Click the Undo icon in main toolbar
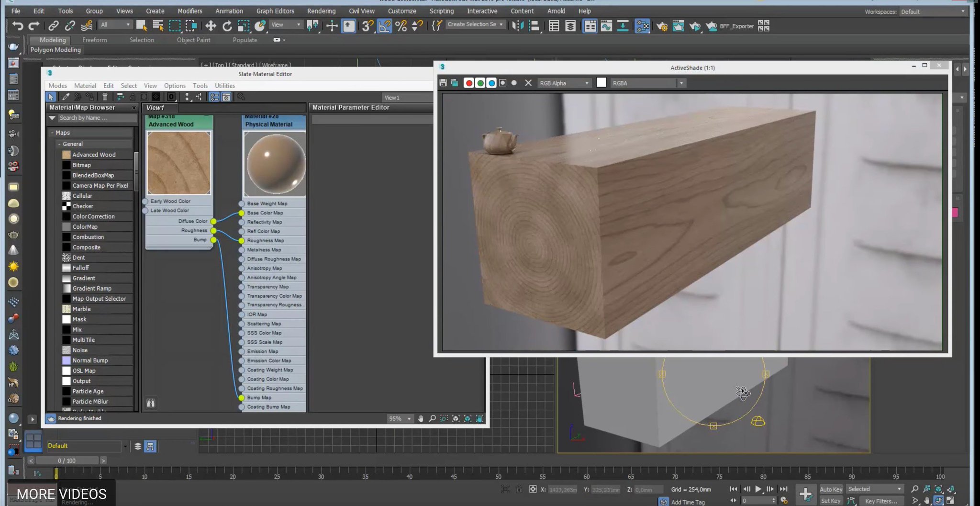Viewport: 980px width, 506px height. tap(18, 26)
